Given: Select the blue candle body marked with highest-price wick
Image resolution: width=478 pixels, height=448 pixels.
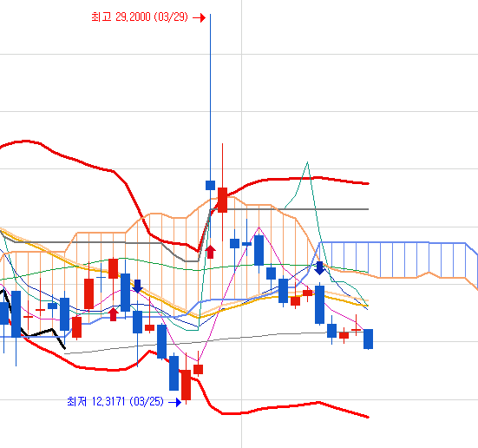Looking at the screenshot, I should (x=210, y=185).
